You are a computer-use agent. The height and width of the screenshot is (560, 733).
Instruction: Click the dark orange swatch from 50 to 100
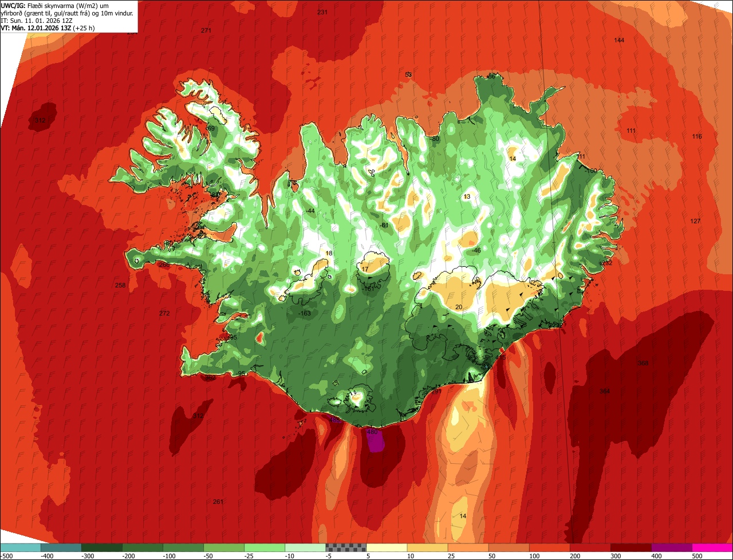tap(509, 547)
